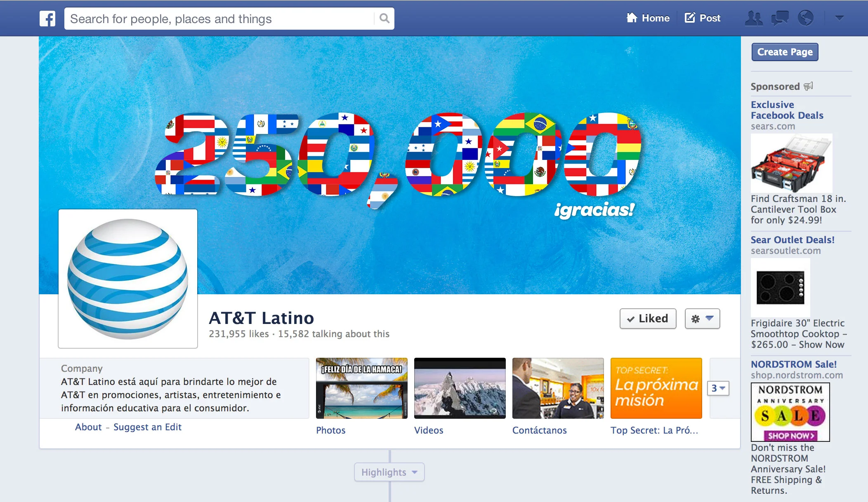The height and width of the screenshot is (502, 868).
Task: Click the AT&T Latino page title
Action: click(x=262, y=318)
